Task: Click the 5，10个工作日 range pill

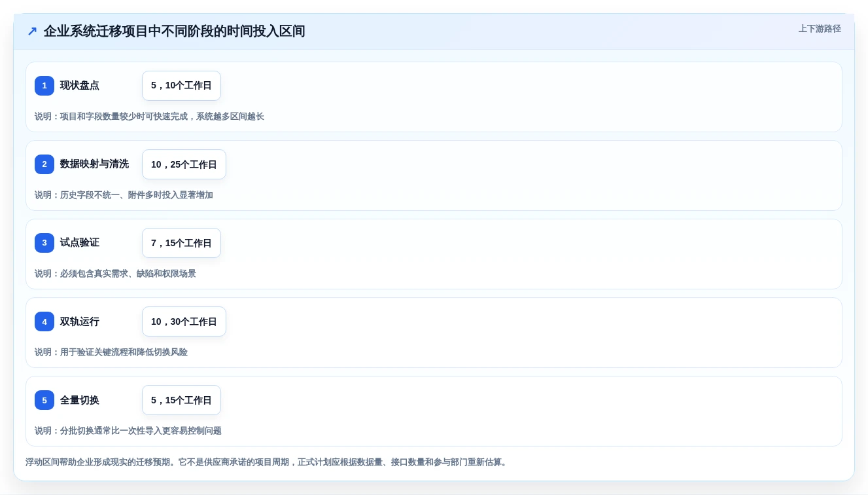Action: (181, 86)
